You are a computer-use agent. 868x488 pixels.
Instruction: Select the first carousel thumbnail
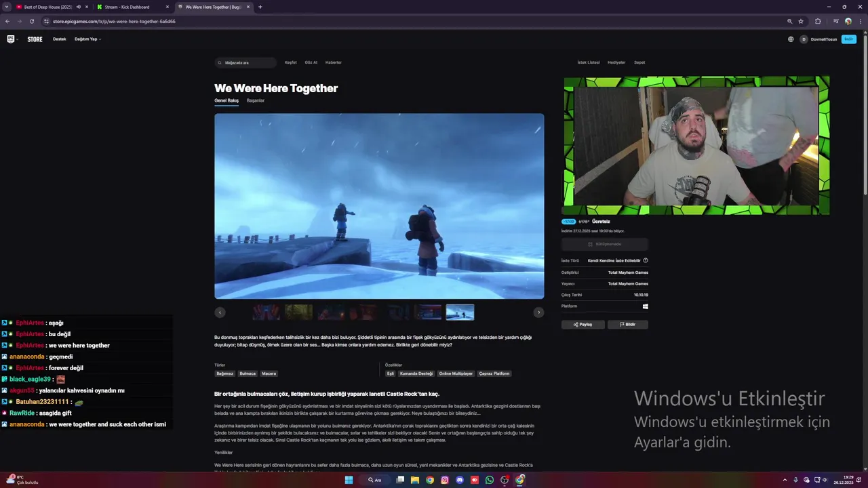[x=267, y=312]
